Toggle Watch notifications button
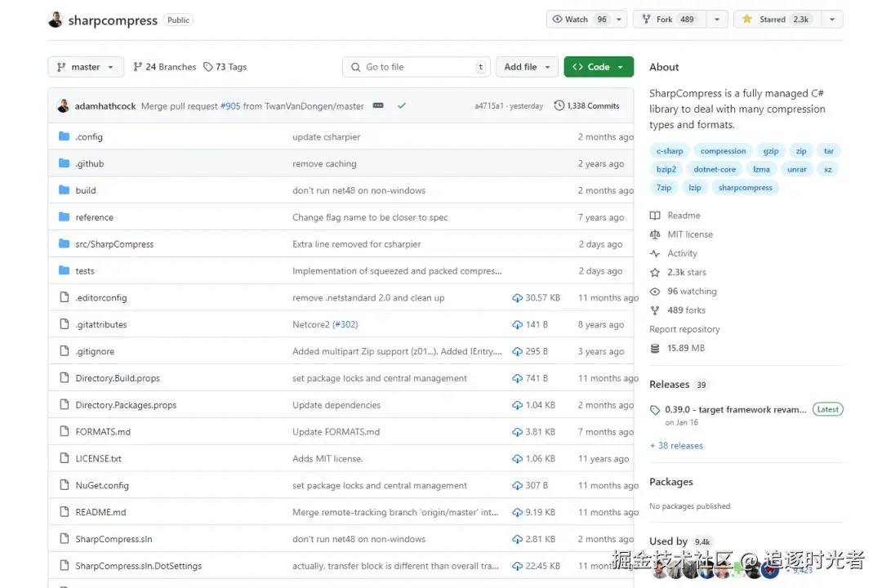The image size is (882, 588). click(579, 19)
